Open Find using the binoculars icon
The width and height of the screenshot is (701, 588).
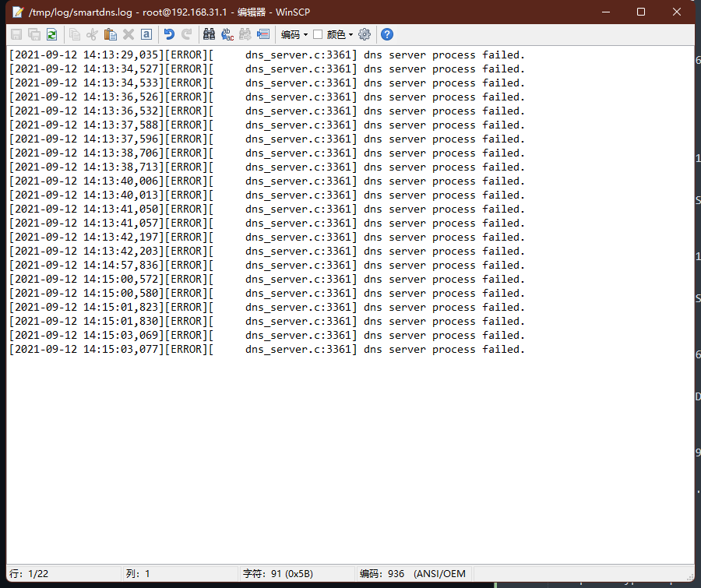click(x=207, y=34)
